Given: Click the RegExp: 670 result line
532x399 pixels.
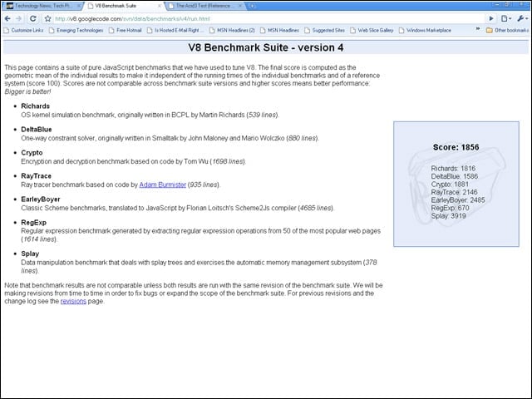Looking at the screenshot, I should point(450,208).
